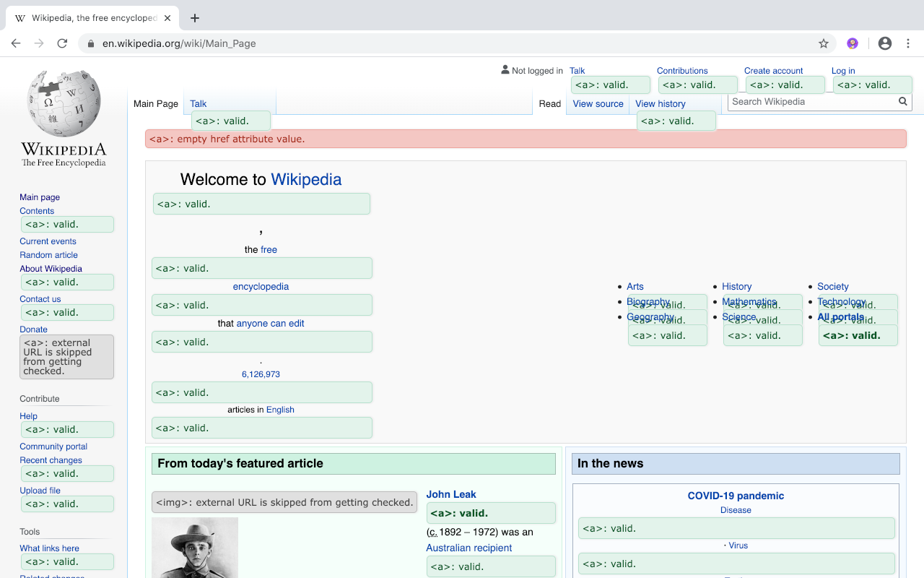
Task: Click the Log in link
Action: (843, 71)
